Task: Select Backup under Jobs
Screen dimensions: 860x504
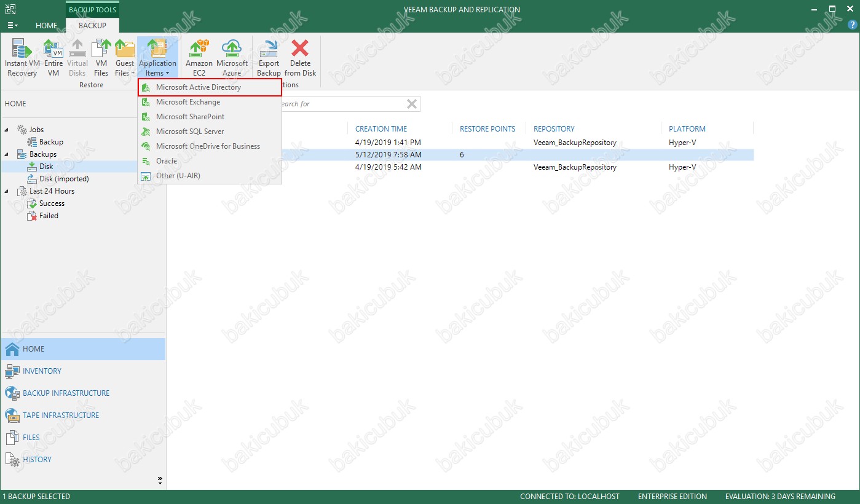Action: pyautogui.click(x=51, y=142)
